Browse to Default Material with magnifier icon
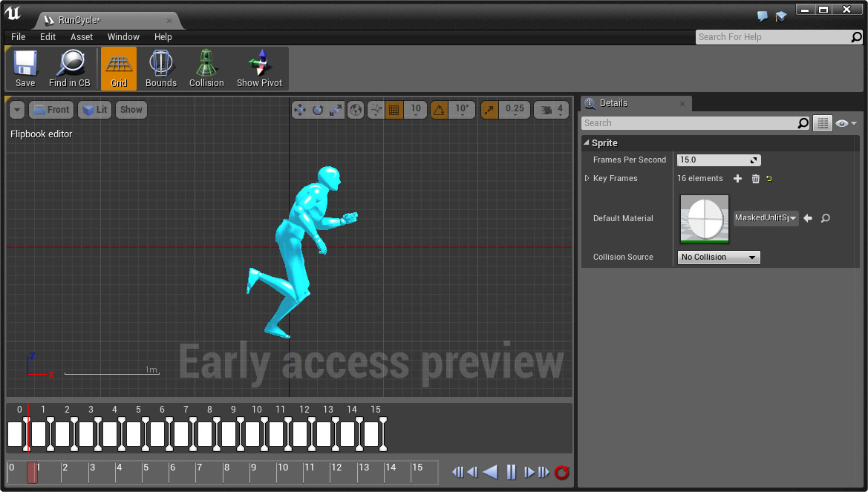Screen dimensions: 868x492 (825, 218)
